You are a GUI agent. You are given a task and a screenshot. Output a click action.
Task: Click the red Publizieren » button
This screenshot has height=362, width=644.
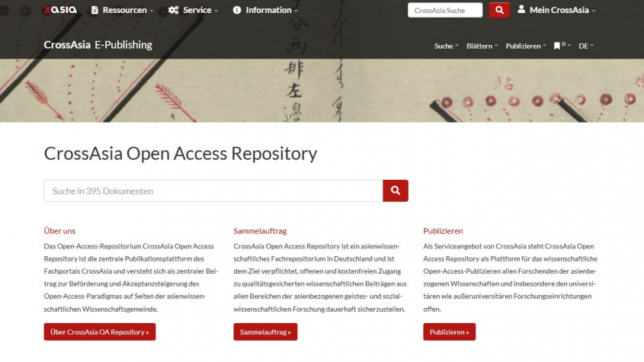click(450, 332)
